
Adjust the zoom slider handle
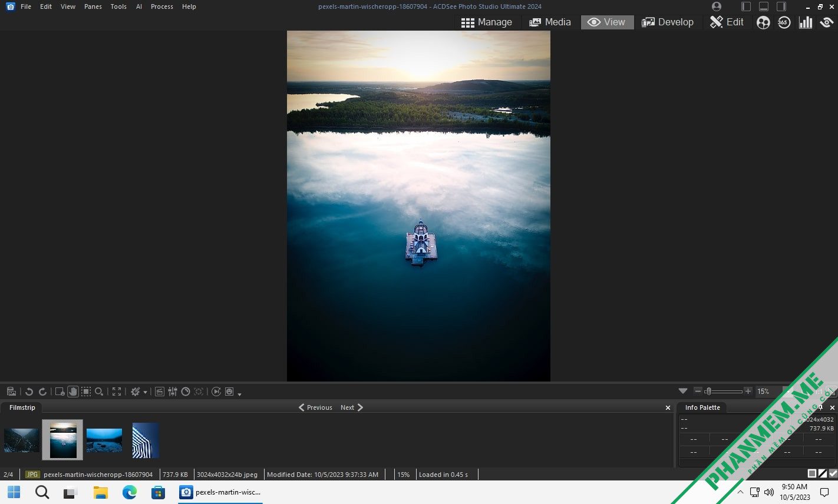click(x=708, y=391)
